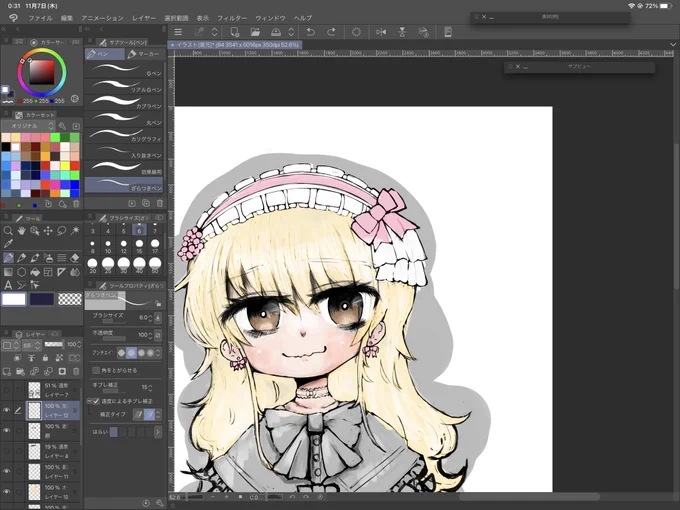Screen dimensions: 680x510
Task: Select the カブラペン brush
Action: [x=124, y=102]
